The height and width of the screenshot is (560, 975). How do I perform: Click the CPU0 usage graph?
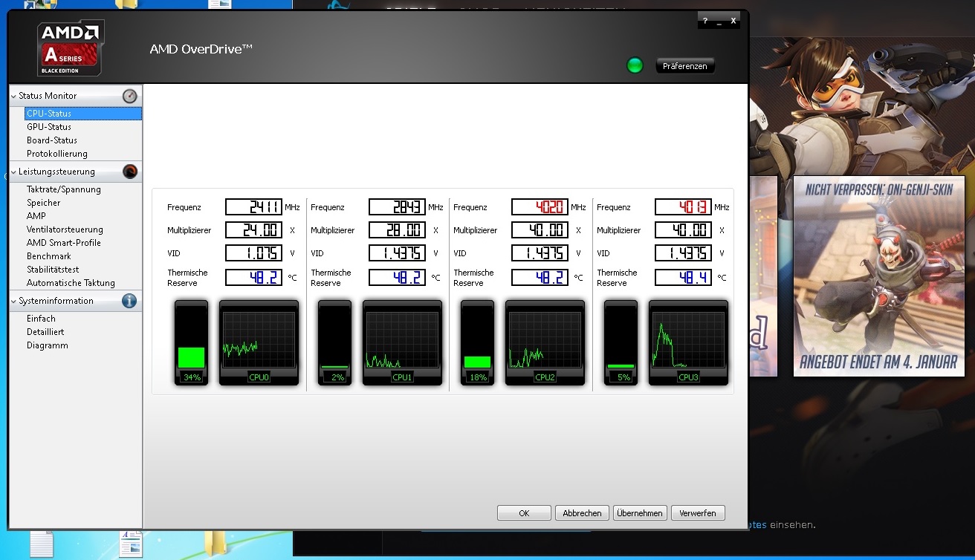[259, 342]
